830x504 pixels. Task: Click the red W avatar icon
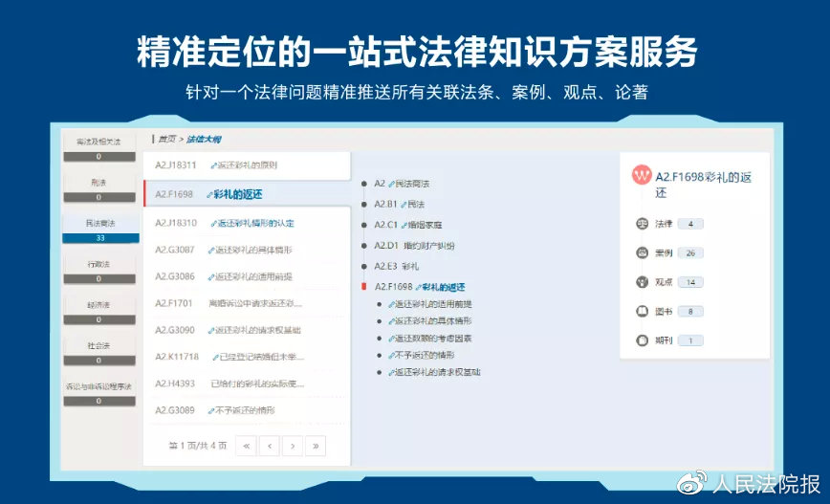click(642, 175)
